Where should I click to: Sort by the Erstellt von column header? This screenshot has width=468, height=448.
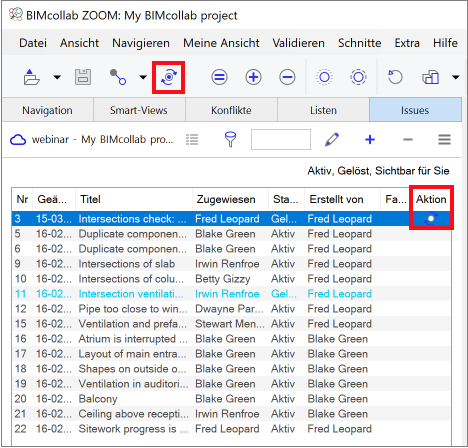(x=342, y=199)
